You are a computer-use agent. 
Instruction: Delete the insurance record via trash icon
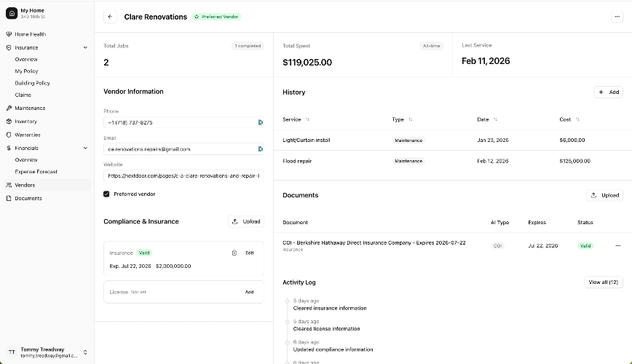coord(234,253)
